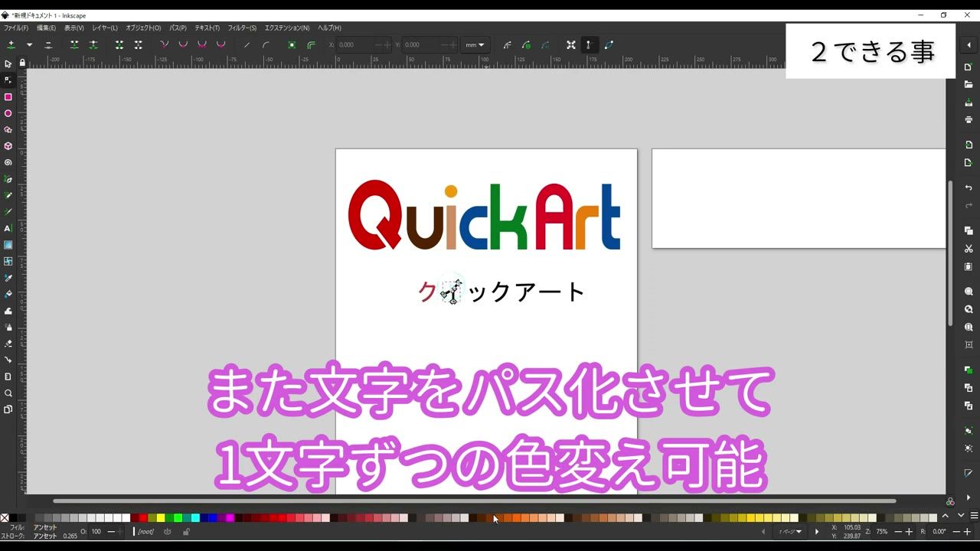Open the [root] layer selector
Image resolution: width=980 pixels, height=551 pixels.
pos(145,532)
